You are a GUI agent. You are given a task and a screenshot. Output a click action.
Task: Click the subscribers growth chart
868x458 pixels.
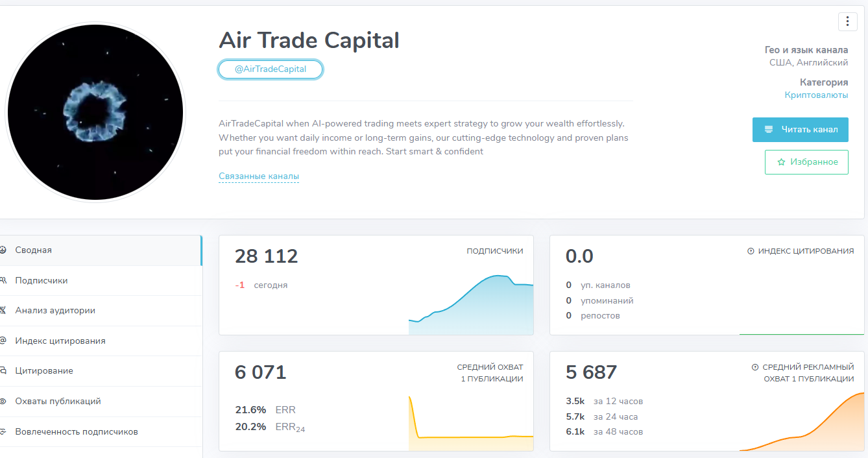tap(471, 304)
